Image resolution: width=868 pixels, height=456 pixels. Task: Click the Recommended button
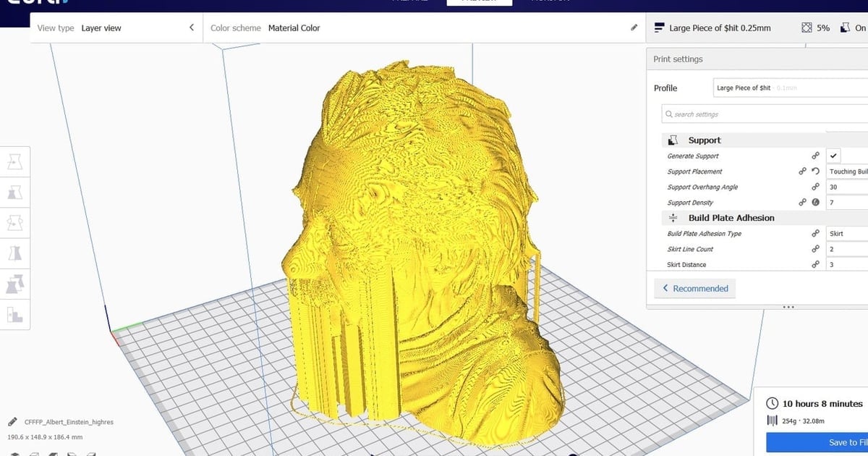tap(694, 288)
